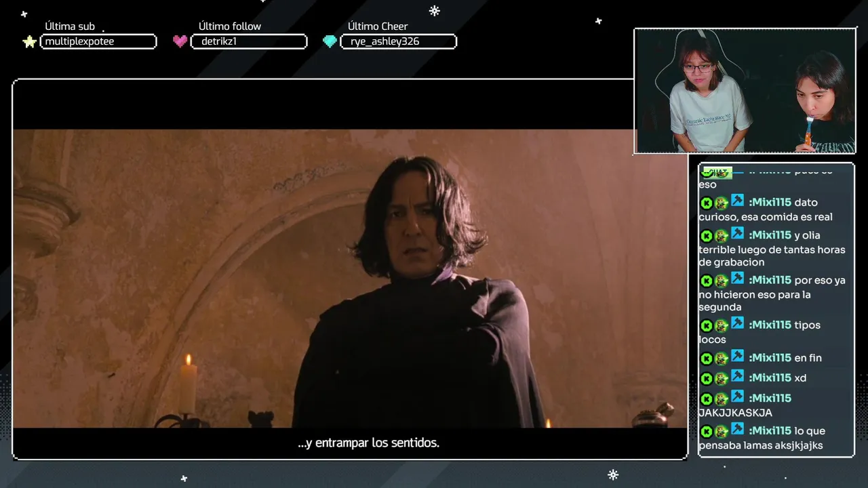Click the blue hammer badge on 'lo que pensaba' message
The image size is (868, 488).
[x=738, y=429]
